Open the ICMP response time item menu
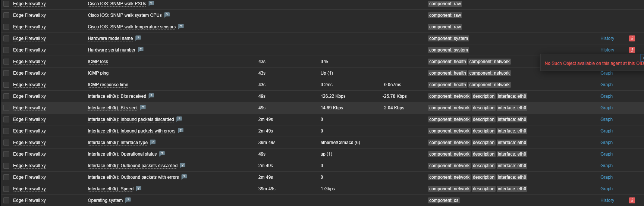Viewport: 644px width, 206px height. pos(108,85)
